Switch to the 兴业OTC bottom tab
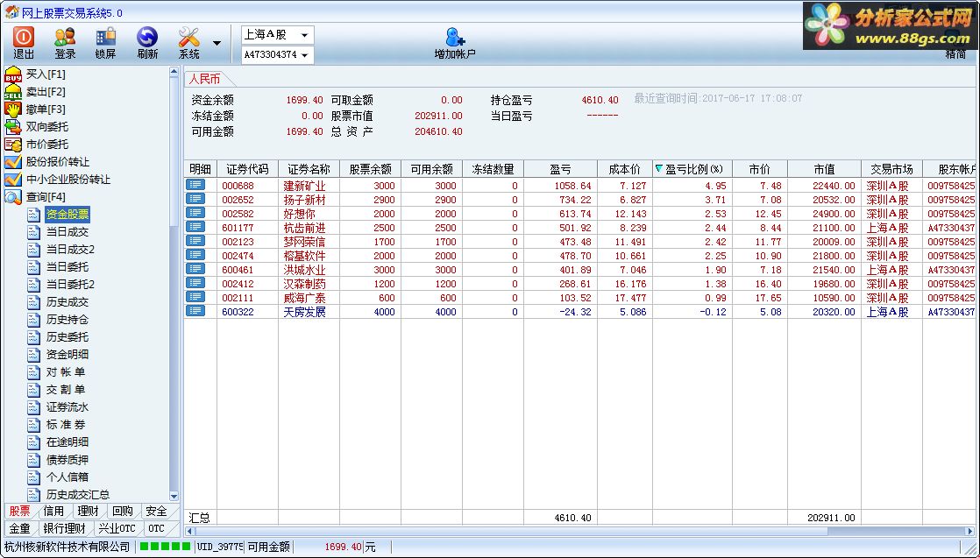This screenshot has height=558, width=980. coord(117,528)
